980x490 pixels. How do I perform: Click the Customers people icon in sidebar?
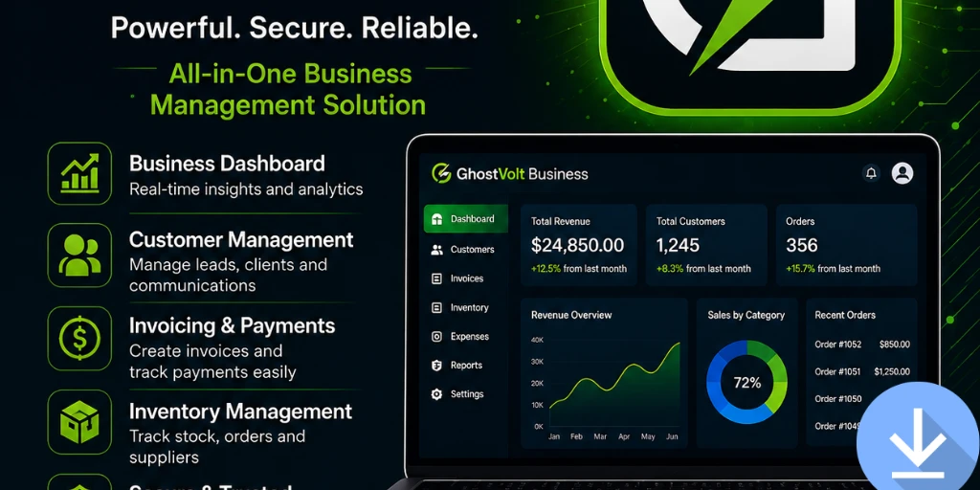tap(436, 250)
